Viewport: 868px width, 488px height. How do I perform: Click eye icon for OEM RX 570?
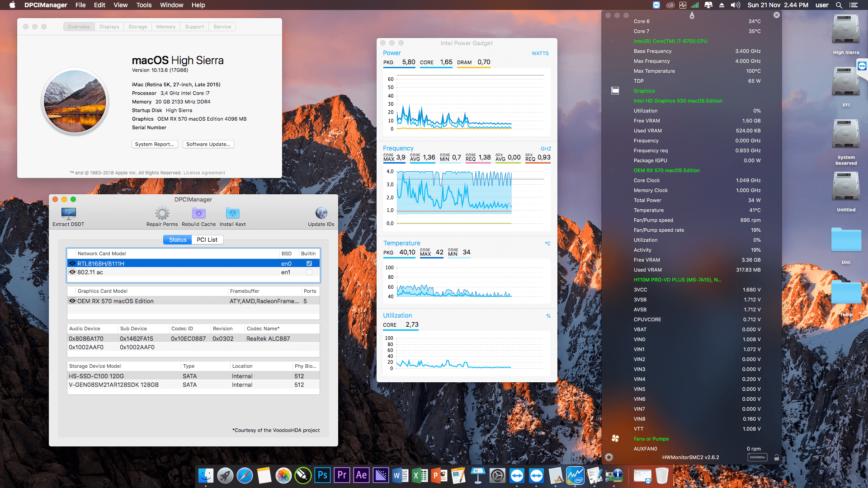[x=72, y=301]
